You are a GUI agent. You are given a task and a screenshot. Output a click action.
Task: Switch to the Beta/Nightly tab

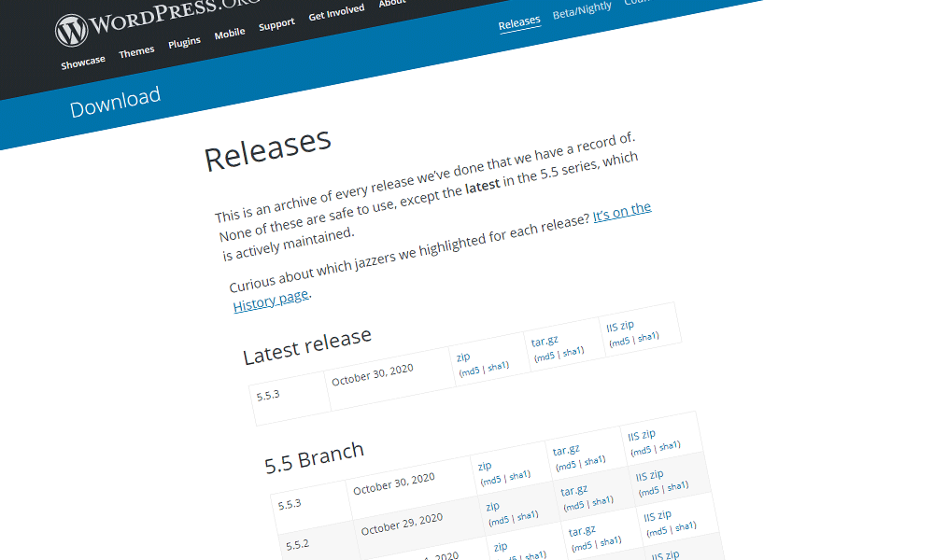[582, 10]
